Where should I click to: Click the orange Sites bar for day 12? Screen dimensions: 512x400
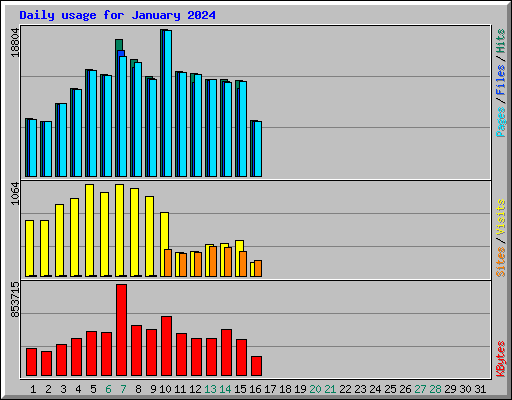[x=198, y=264]
